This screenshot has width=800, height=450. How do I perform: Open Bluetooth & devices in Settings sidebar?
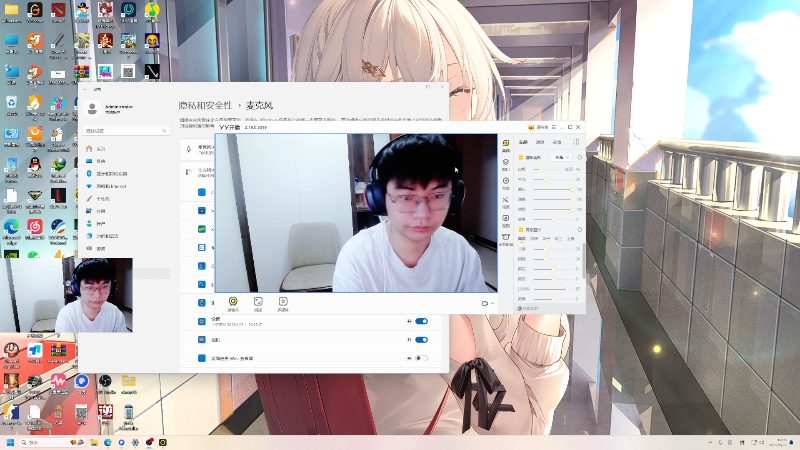107,173
